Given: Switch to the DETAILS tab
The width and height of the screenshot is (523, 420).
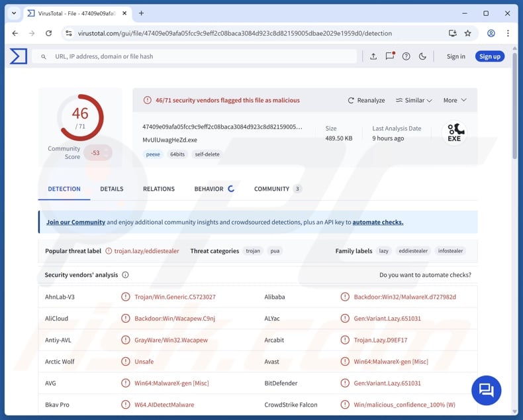Looking at the screenshot, I should [112, 189].
